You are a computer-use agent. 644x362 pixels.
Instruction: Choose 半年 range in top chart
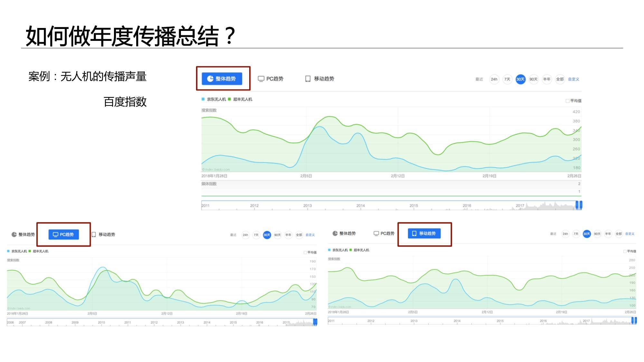point(547,79)
